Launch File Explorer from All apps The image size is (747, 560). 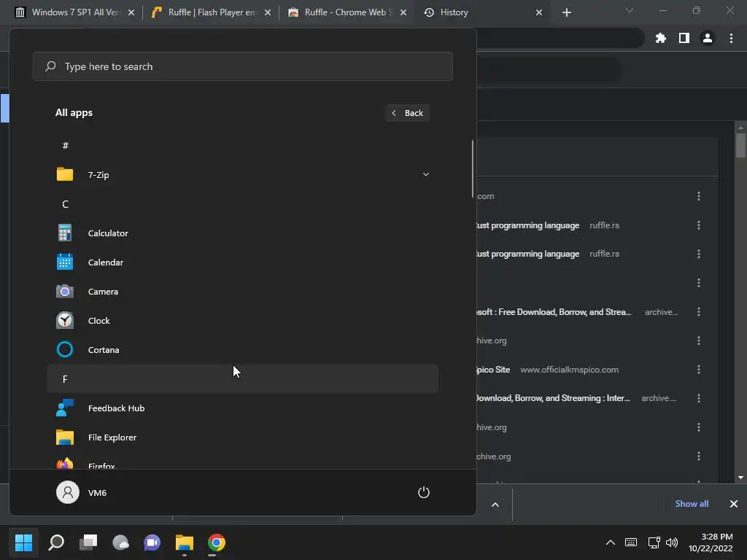coord(242,437)
